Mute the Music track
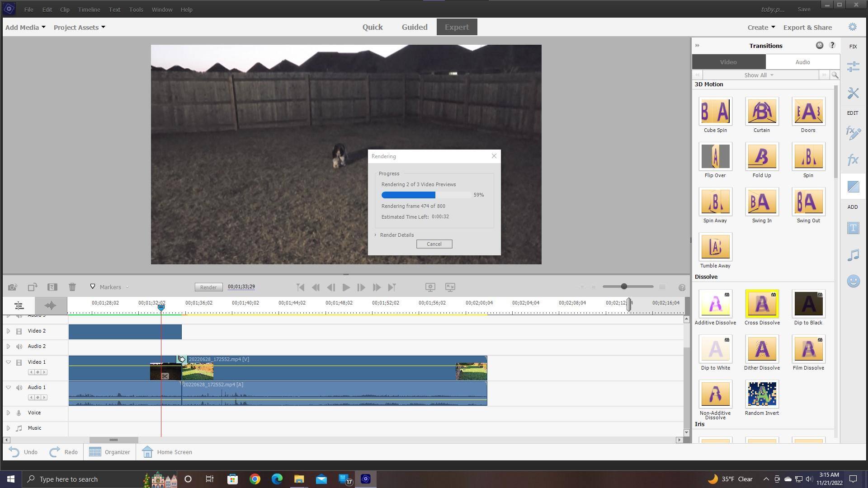 (x=19, y=428)
